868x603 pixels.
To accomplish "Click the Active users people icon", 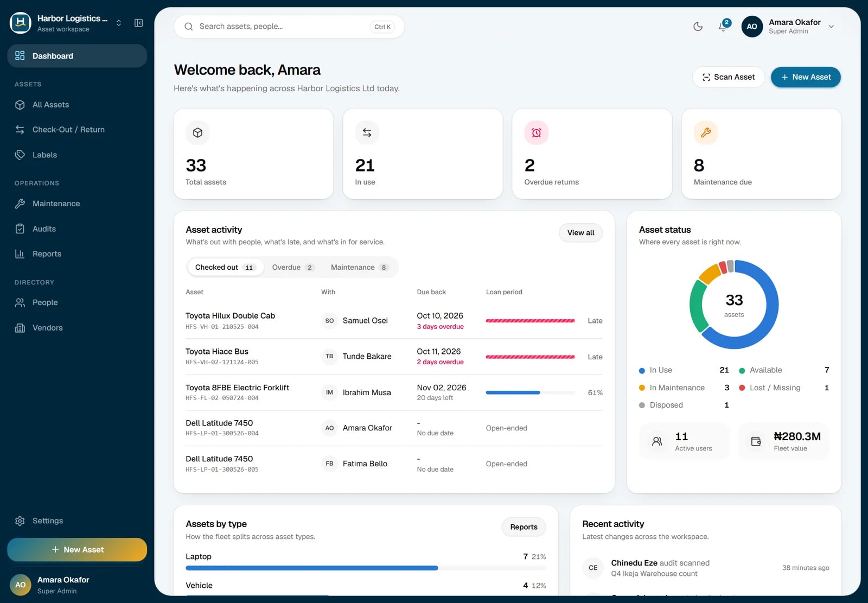I will pos(657,441).
